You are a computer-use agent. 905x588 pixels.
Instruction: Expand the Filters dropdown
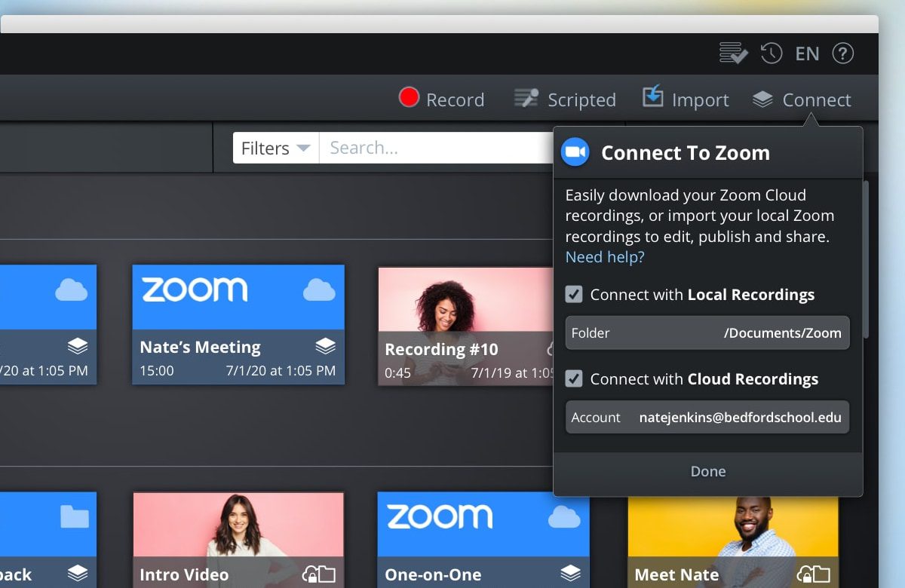[276, 148]
